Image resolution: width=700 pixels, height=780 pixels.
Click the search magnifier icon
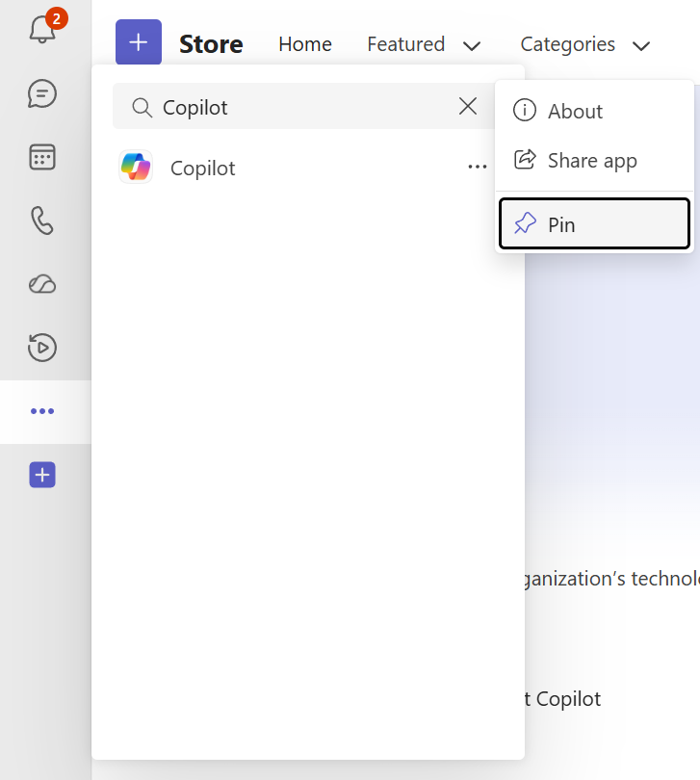click(x=143, y=108)
